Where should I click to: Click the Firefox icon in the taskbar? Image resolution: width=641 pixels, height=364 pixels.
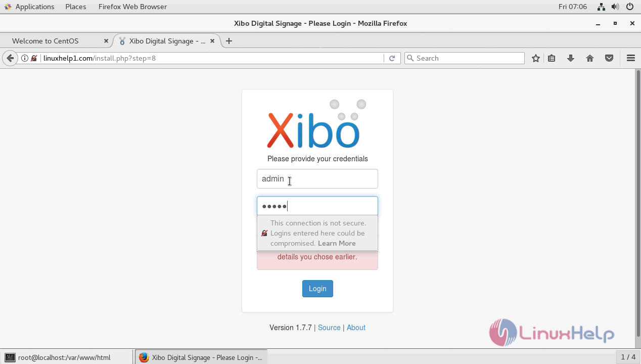[144, 357]
